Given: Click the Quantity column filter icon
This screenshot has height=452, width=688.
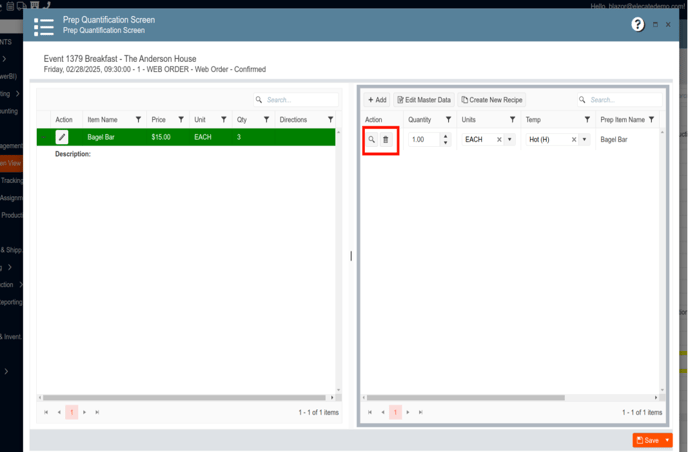Looking at the screenshot, I should point(448,120).
